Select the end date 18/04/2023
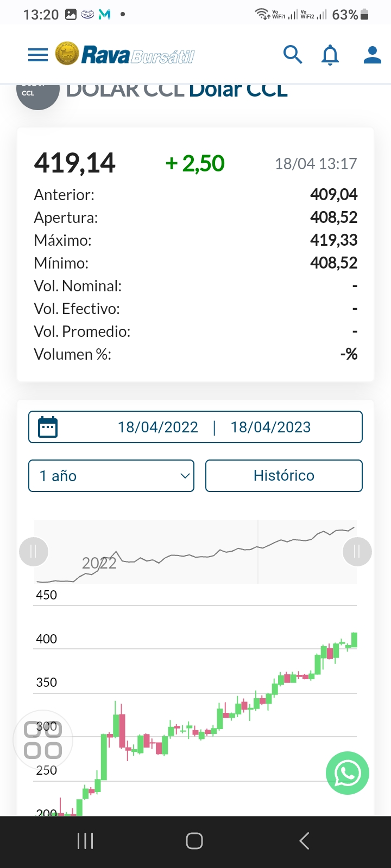 coord(270,427)
